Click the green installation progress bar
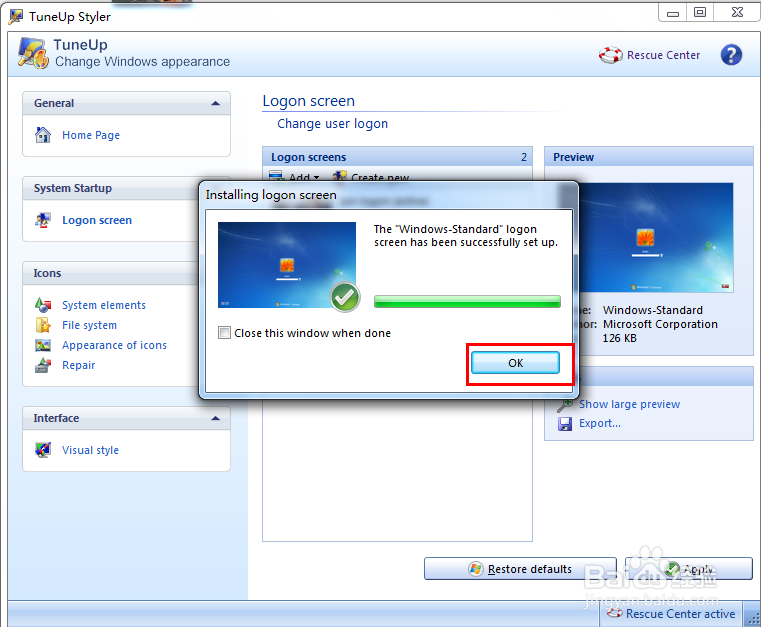The image size is (761, 627). (467, 301)
